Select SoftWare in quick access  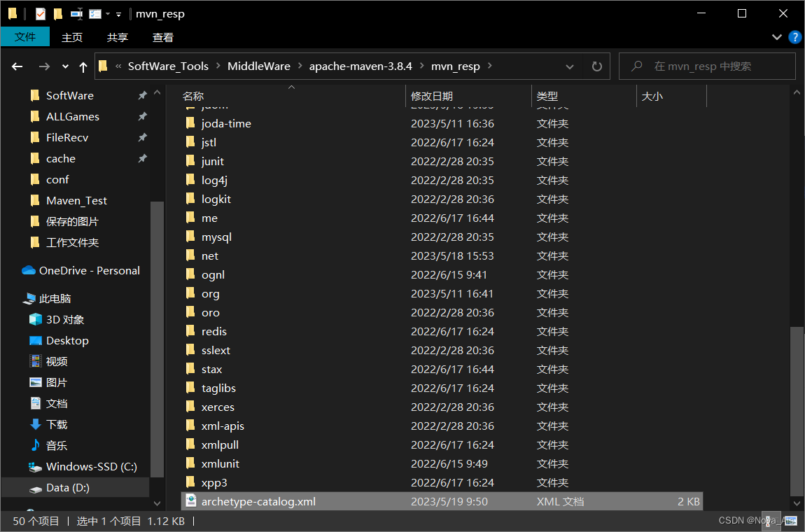pos(70,95)
